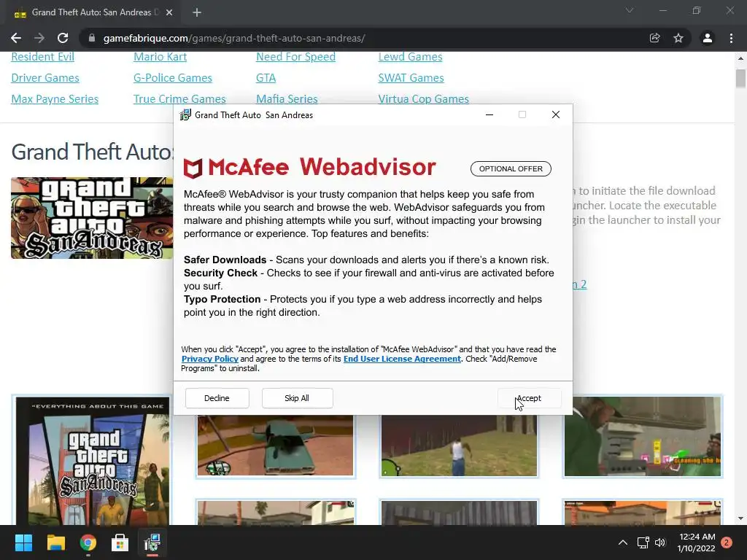Open the green car screenshot thumbnail

point(275,446)
